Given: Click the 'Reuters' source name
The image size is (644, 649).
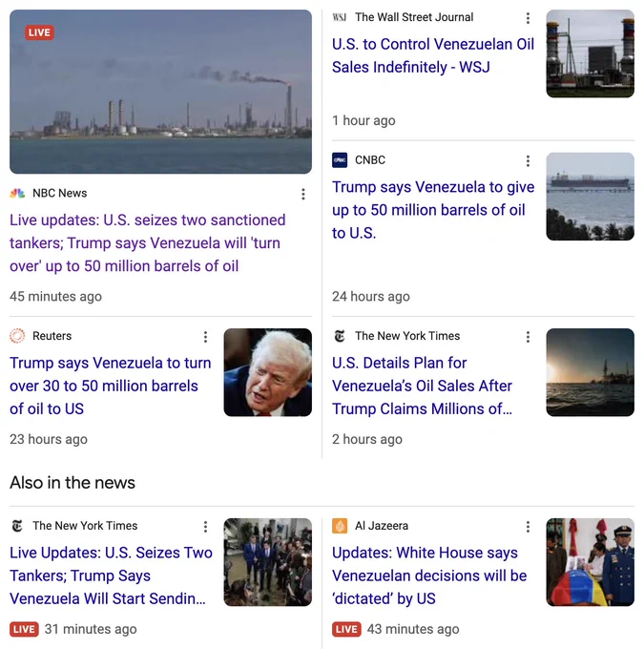Looking at the screenshot, I should [52, 336].
